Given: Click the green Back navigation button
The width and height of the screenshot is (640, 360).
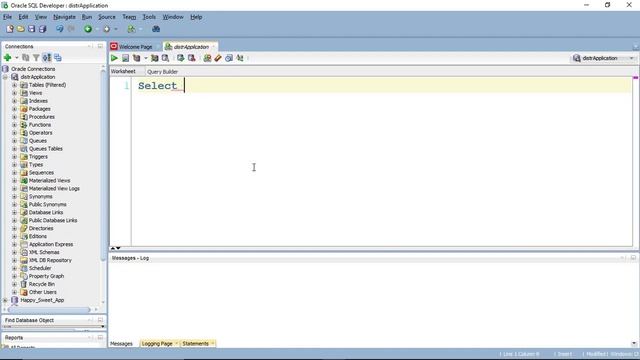Looking at the screenshot, I should tap(88, 29).
